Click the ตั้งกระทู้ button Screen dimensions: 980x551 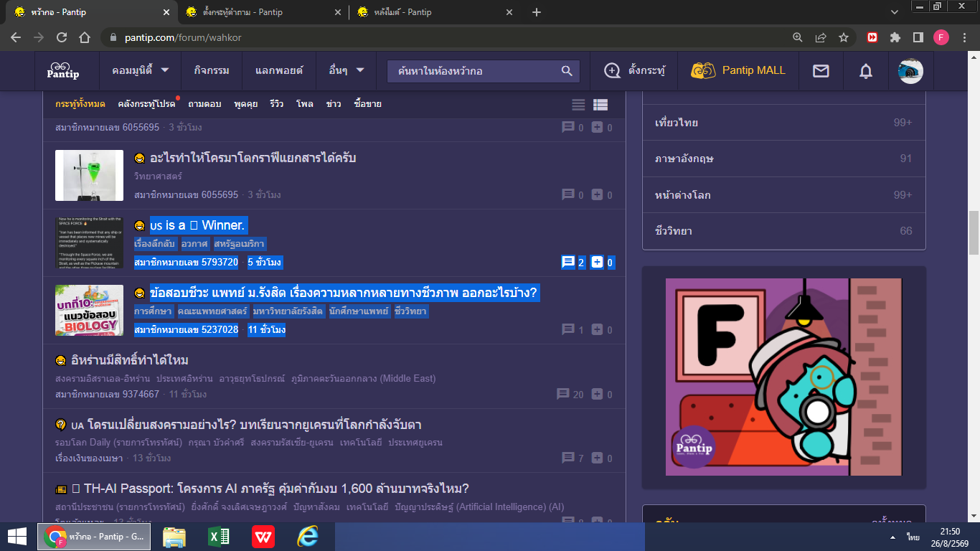point(634,70)
